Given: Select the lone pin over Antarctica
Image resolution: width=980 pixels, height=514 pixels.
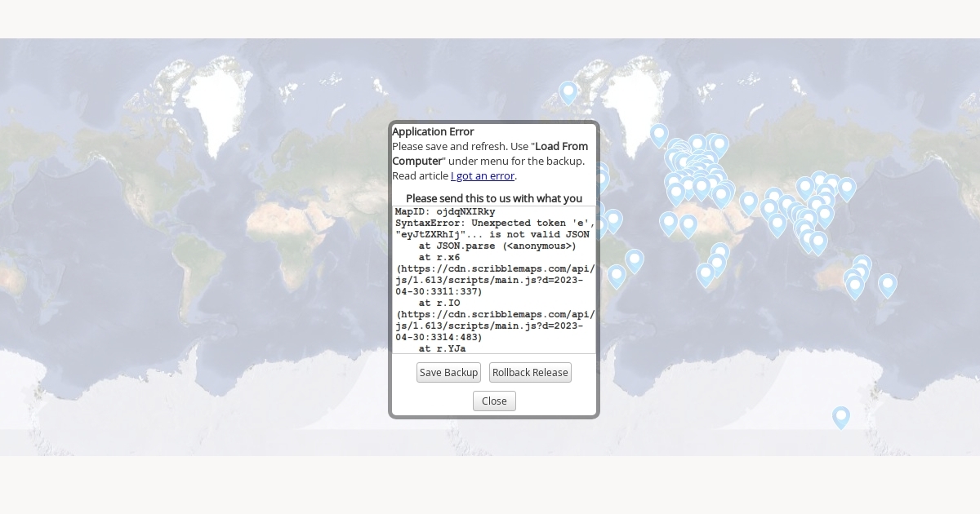Looking at the screenshot, I should (x=841, y=417).
